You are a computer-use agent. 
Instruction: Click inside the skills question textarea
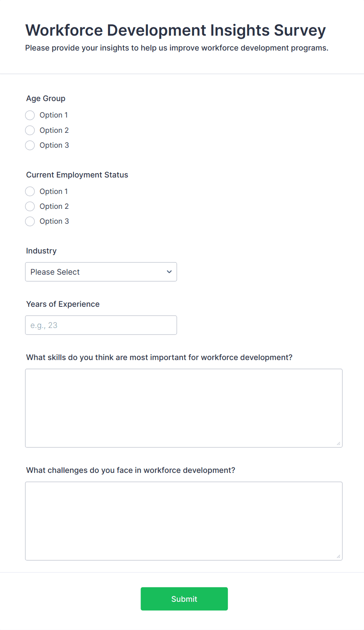click(184, 407)
